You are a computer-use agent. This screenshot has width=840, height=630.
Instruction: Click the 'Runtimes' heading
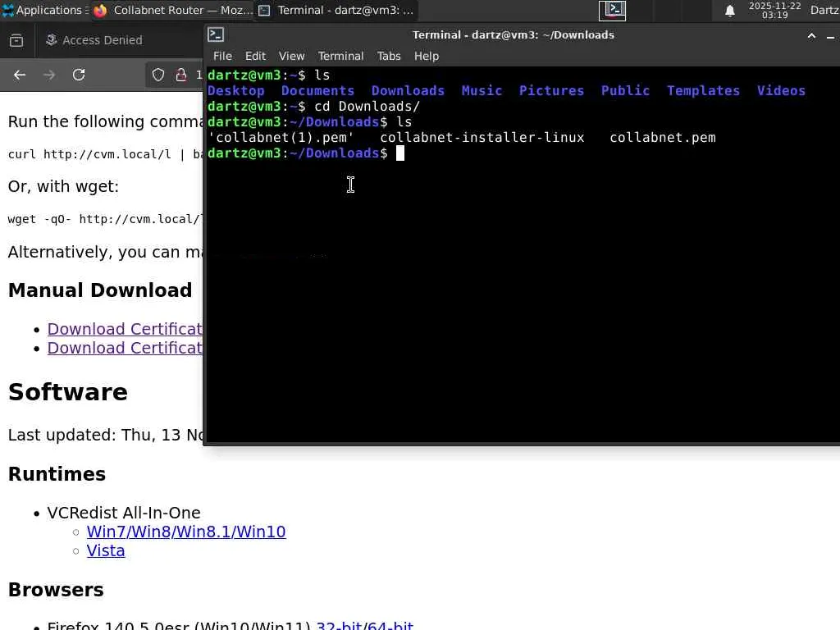tap(57, 474)
